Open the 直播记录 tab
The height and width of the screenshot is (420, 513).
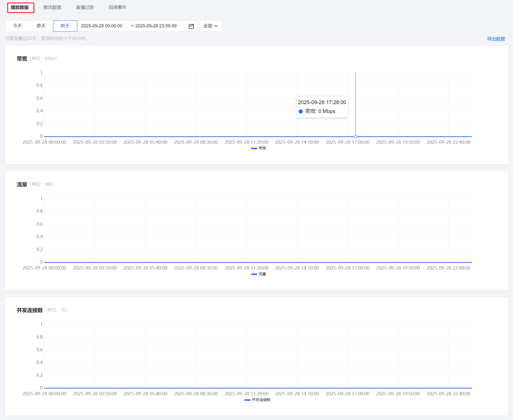(x=85, y=7)
